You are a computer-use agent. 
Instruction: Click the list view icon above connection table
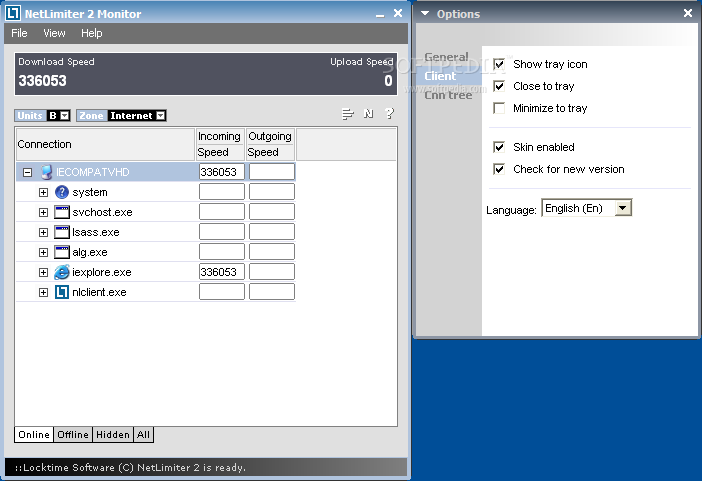point(348,114)
